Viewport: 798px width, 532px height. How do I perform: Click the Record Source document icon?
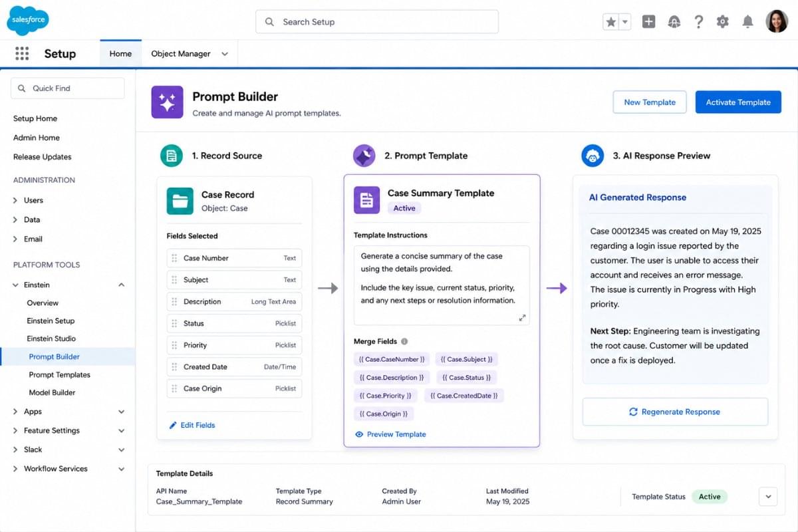(x=172, y=156)
